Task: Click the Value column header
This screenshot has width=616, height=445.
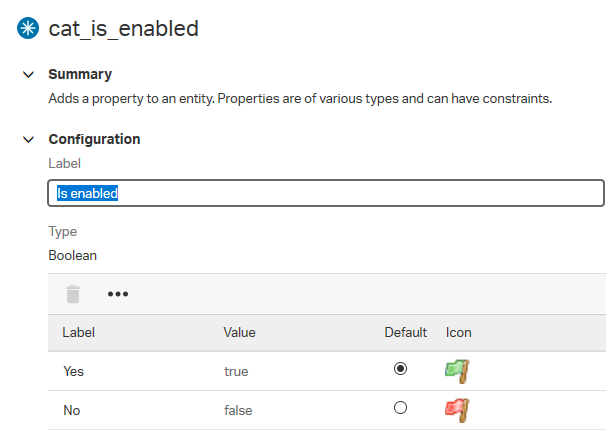Action: click(x=240, y=332)
